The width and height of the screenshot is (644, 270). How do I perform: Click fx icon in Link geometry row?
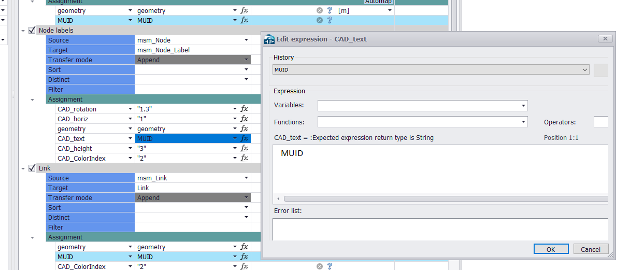(245, 247)
